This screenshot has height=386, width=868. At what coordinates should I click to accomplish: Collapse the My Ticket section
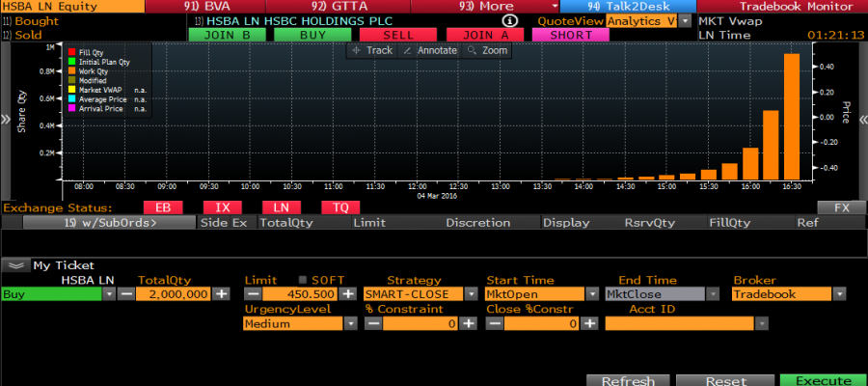coord(15,265)
